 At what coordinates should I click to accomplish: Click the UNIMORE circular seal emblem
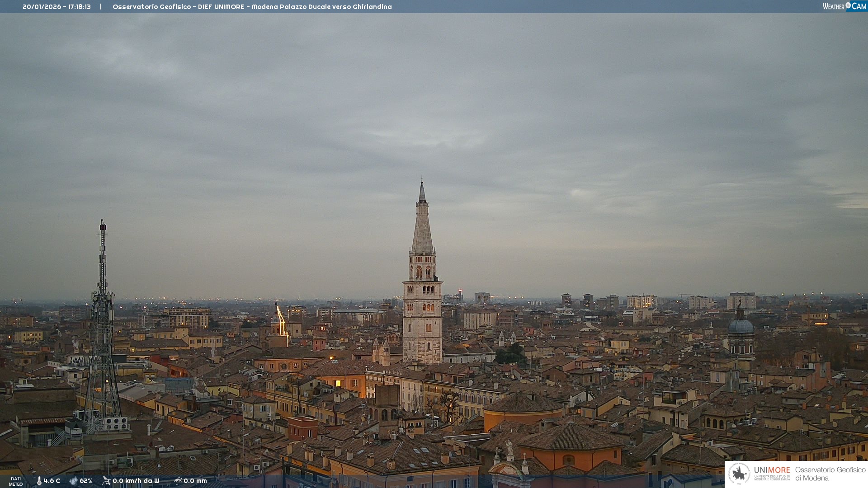(739, 474)
